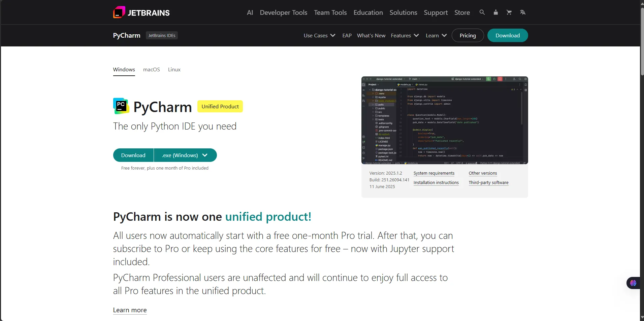Open the What's New page
Viewport: 644px width, 321px height.
[x=371, y=35]
